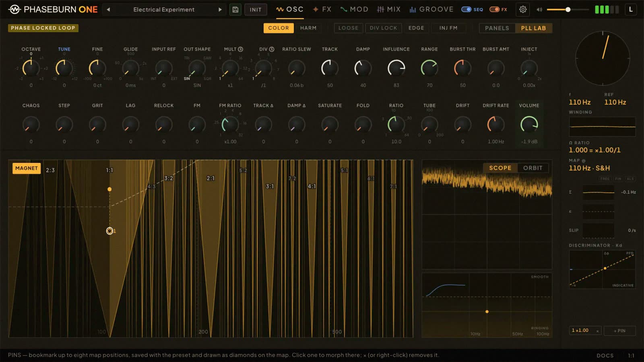Click the INIT button
644x362 pixels.
coord(256,9)
